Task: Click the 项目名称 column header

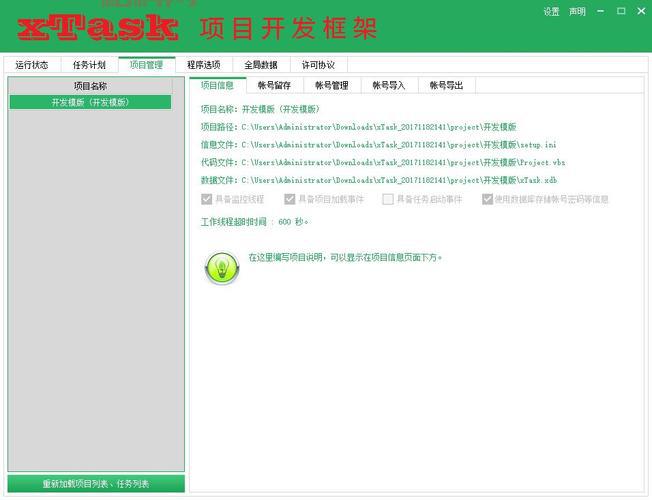Action: point(90,86)
